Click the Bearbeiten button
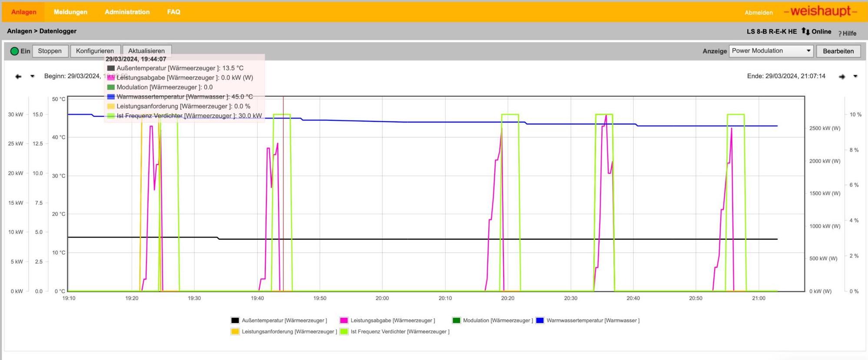The image size is (868, 360). point(838,51)
